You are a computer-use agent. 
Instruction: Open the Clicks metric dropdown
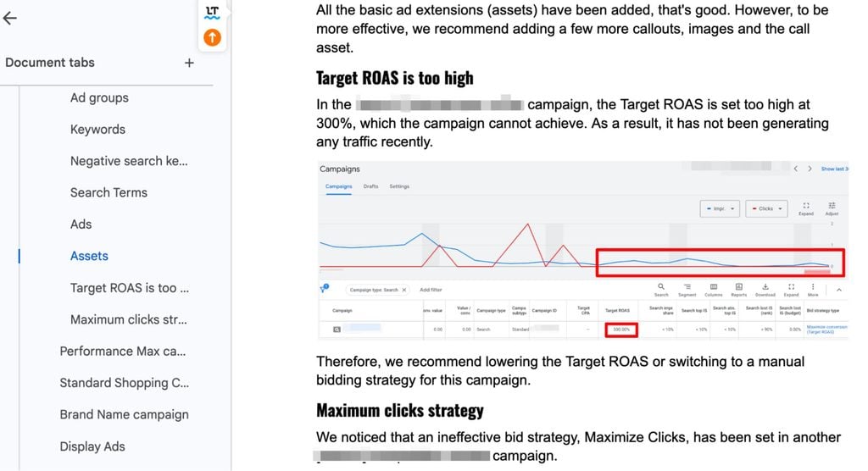pos(766,208)
